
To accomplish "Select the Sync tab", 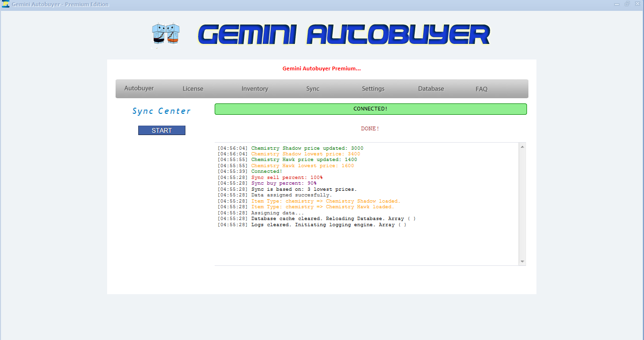I will 313,89.
